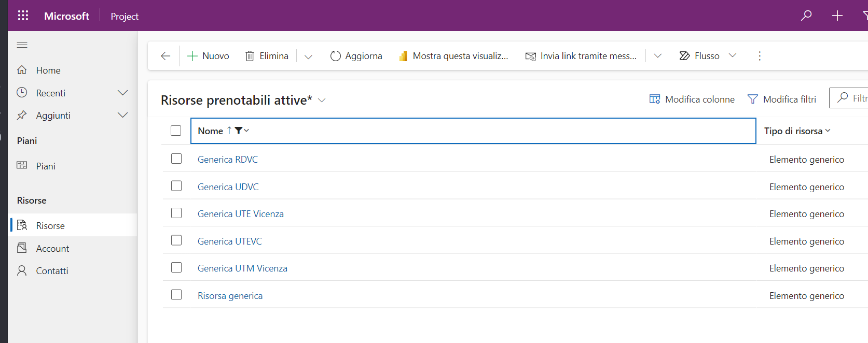Screen dimensions: 868x343
Task: Click Invia link tramite messaggio button
Action: pos(581,56)
